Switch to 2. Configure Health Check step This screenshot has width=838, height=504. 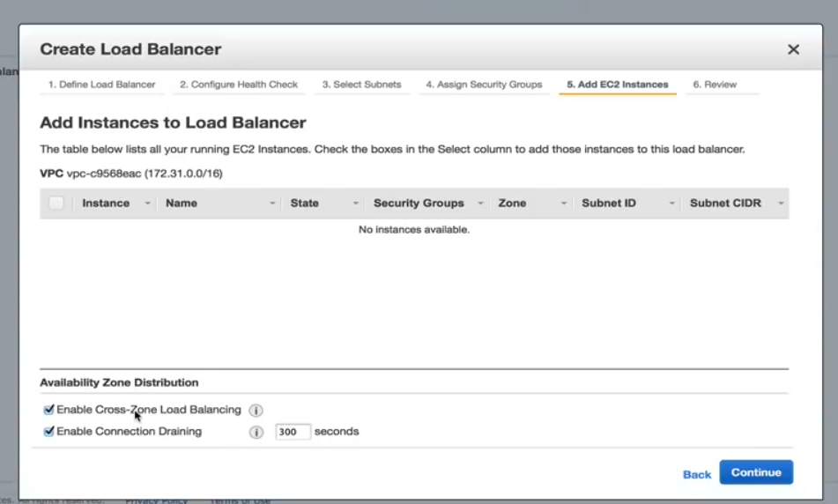click(x=239, y=85)
